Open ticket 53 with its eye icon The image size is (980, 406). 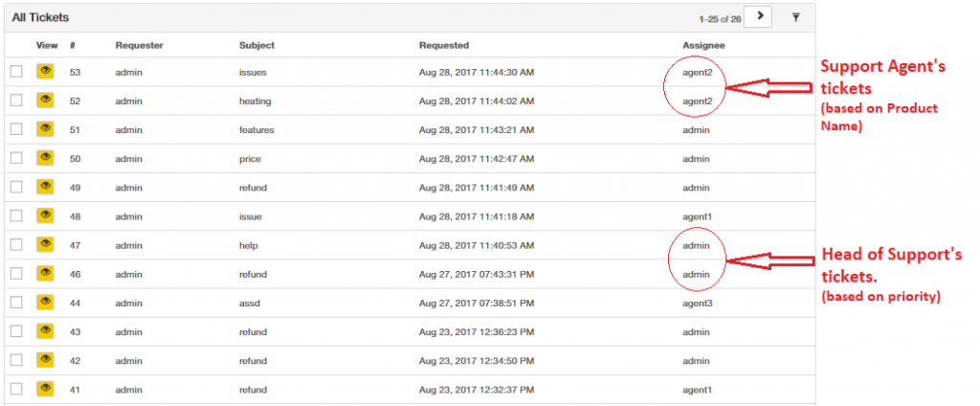click(x=45, y=71)
